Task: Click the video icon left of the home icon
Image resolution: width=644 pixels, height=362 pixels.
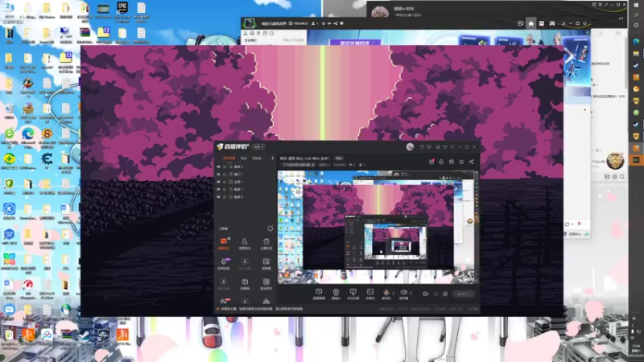Action: click(520, 23)
